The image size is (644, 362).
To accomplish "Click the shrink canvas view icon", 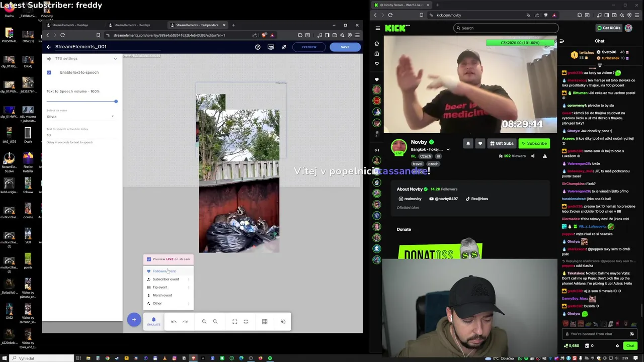I will tap(246, 322).
